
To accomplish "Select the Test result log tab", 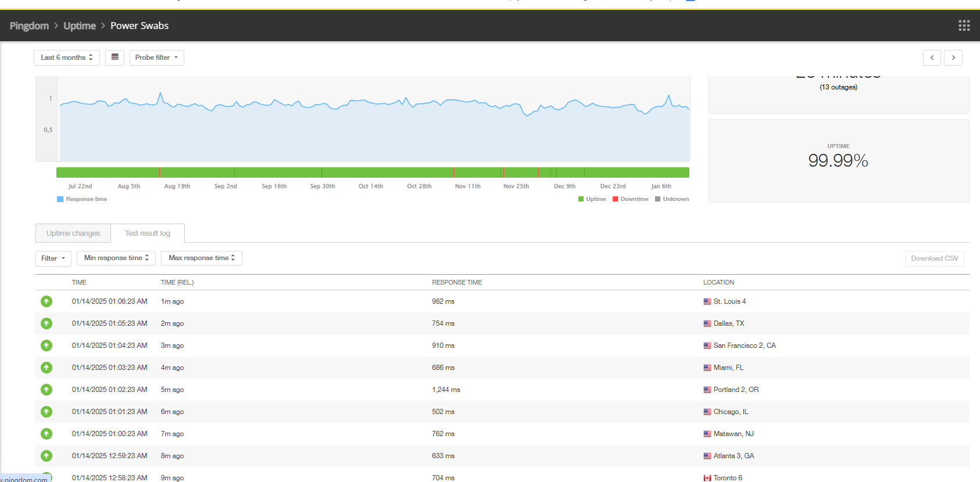I will tap(148, 233).
